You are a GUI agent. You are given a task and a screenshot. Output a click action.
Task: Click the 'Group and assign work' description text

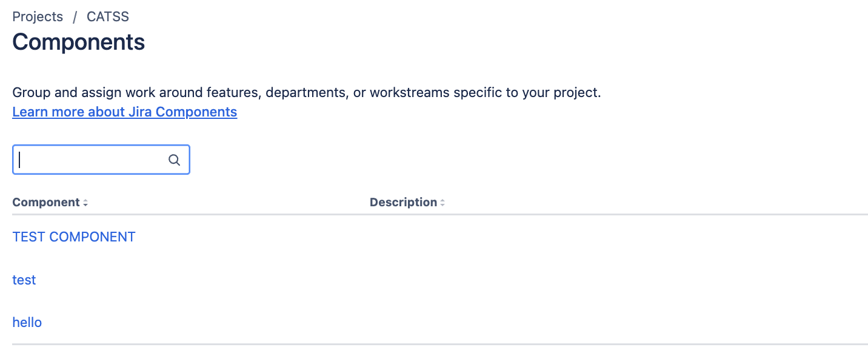coord(307,93)
